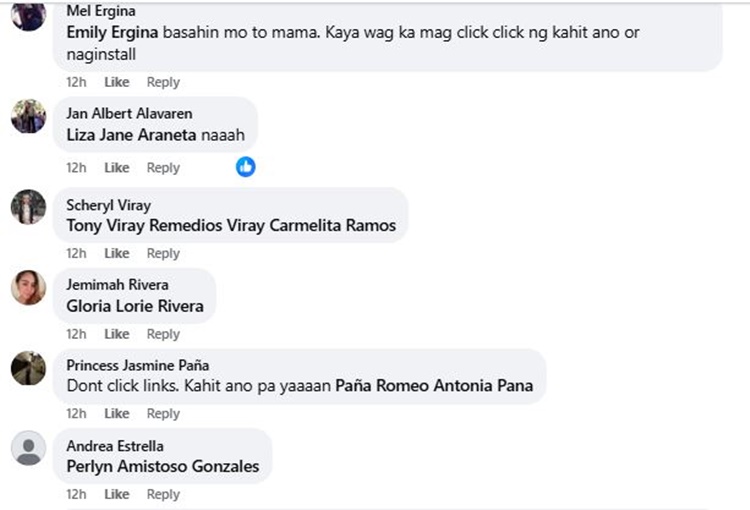Open Mel Ergina's profile picture

pyautogui.click(x=29, y=15)
